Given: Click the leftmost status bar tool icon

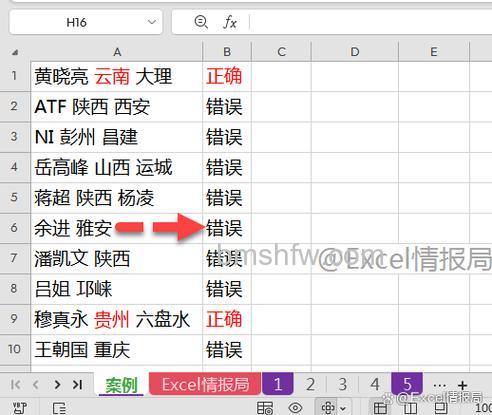Looking at the screenshot, I should 20,408.
